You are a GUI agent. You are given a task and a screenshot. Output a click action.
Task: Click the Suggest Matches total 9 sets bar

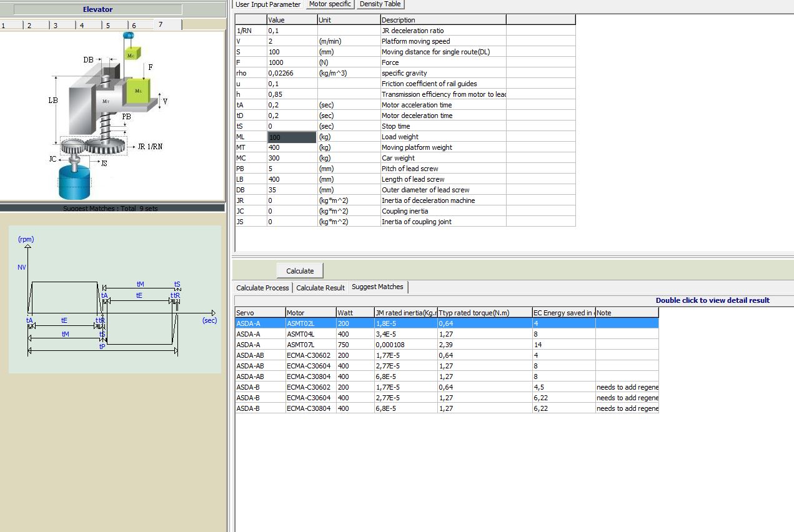pos(112,208)
